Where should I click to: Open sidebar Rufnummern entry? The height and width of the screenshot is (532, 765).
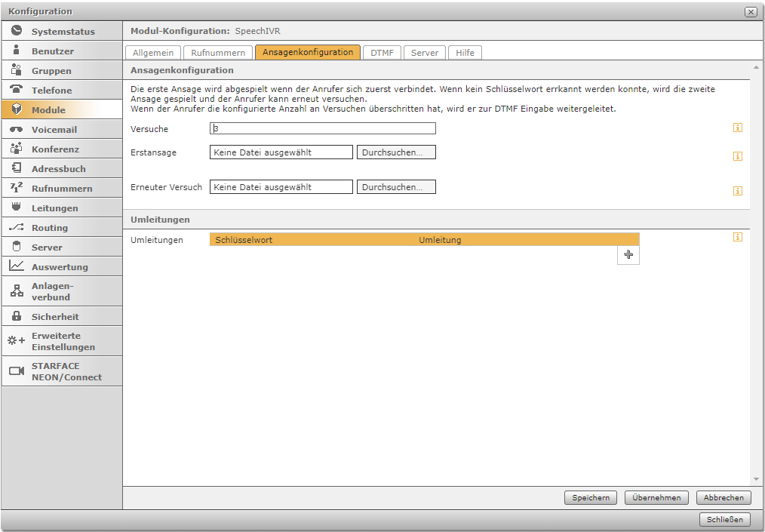(62, 188)
